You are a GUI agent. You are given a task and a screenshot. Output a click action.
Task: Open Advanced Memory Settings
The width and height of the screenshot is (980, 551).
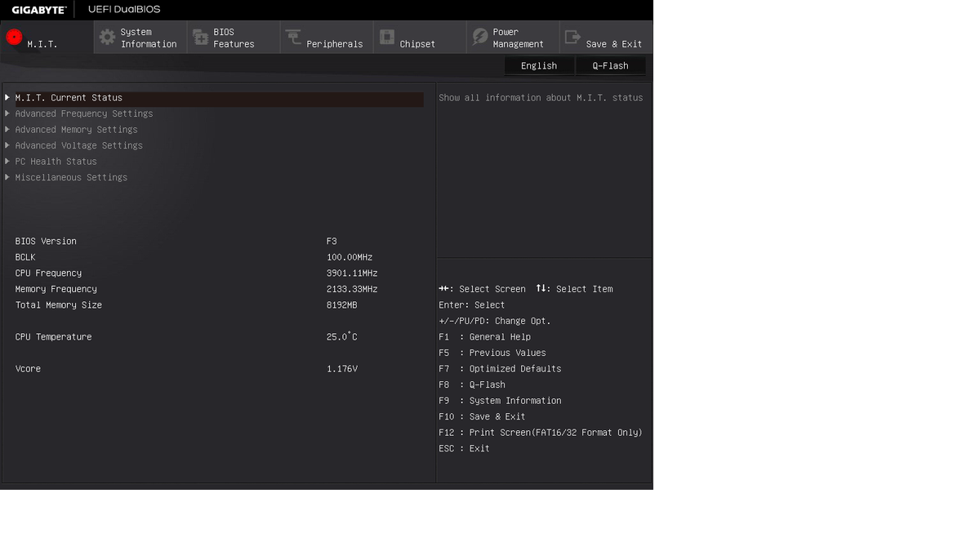click(76, 130)
